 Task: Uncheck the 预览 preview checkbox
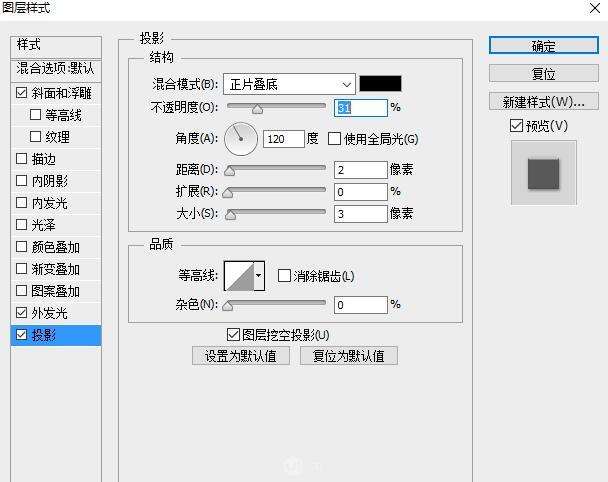[516, 126]
